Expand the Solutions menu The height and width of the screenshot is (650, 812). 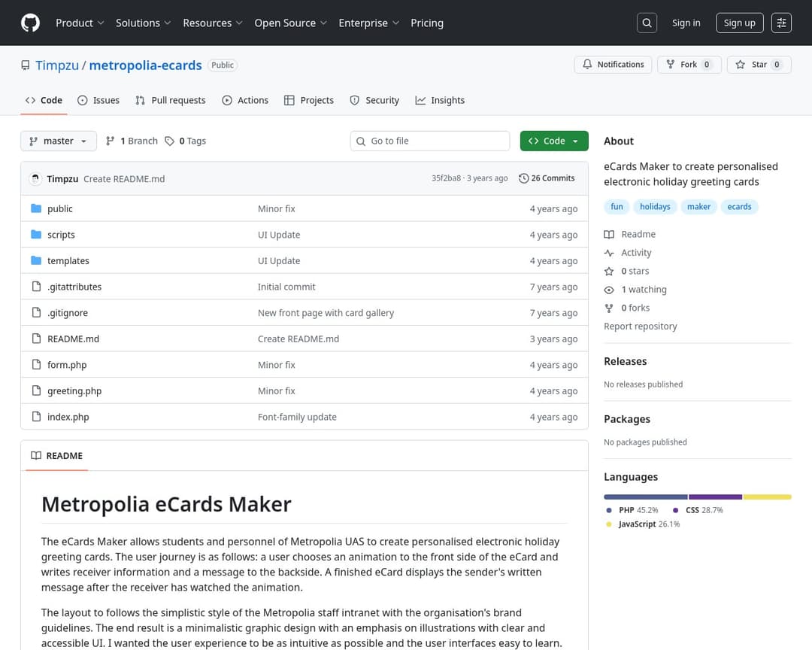(x=143, y=23)
